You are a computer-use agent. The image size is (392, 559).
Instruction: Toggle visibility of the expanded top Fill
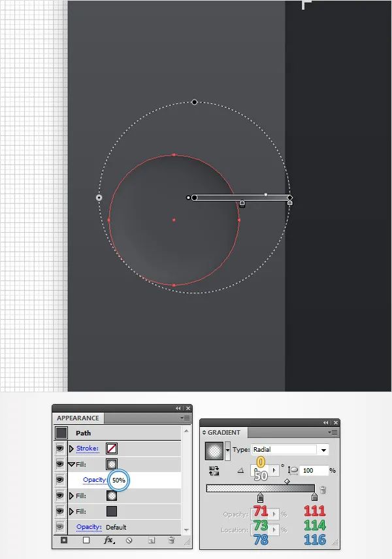coord(60,464)
